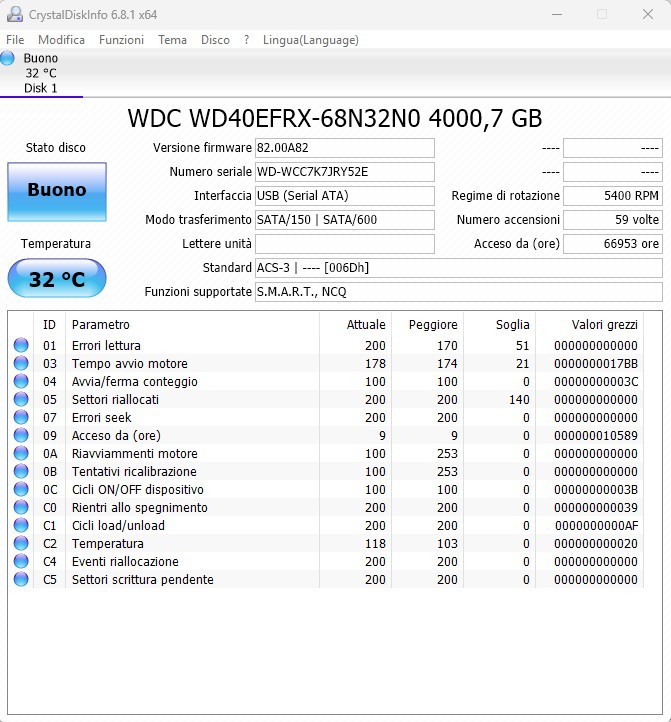Click the Versione firmware field
Viewport: 671px width, 722px height.
344,148
